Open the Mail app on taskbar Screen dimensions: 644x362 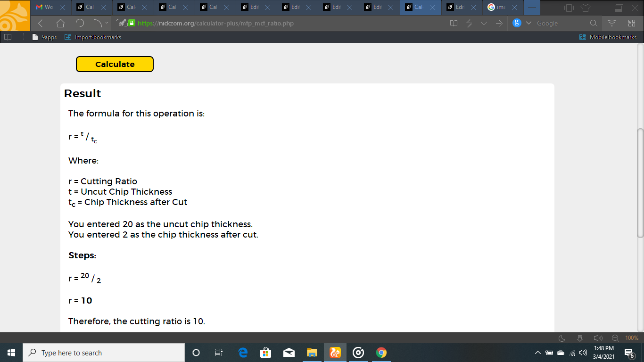[x=289, y=353]
